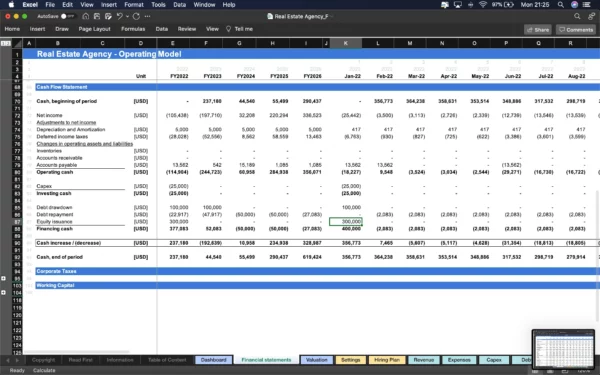Open the Comments button

[x=576, y=29]
